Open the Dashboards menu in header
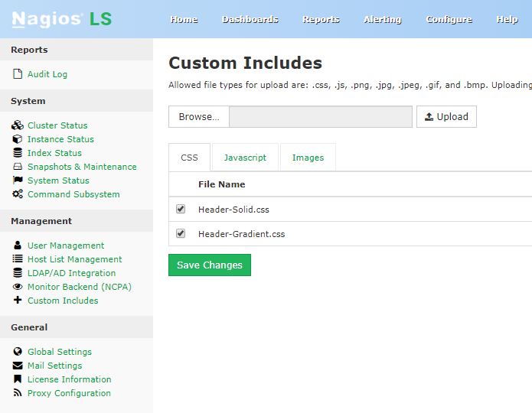This screenshot has width=532, height=413. coord(250,19)
